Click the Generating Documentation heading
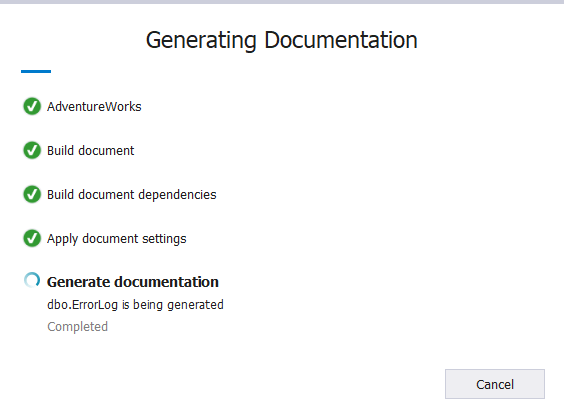 (x=282, y=40)
